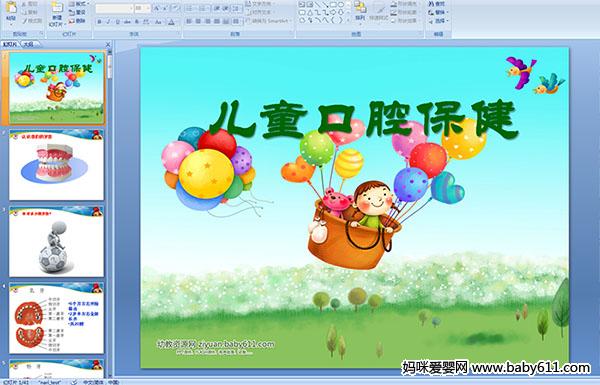
Task: Click the Replace button in editing group
Action: pyautogui.click(x=437, y=13)
